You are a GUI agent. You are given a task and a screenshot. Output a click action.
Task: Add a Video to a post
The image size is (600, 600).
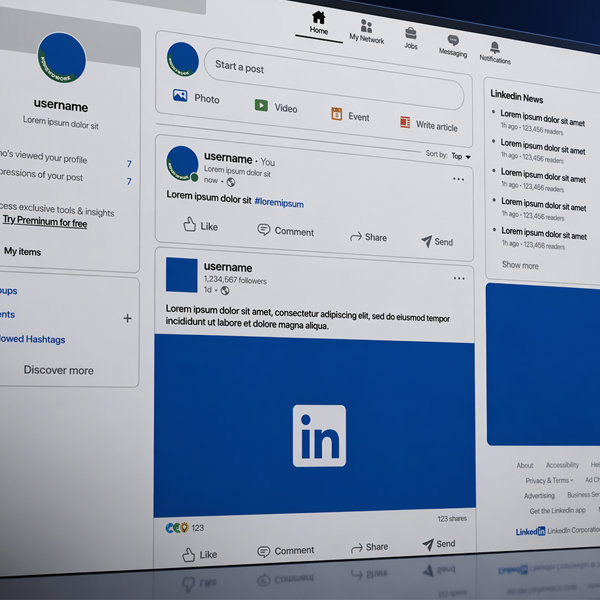coord(276,106)
